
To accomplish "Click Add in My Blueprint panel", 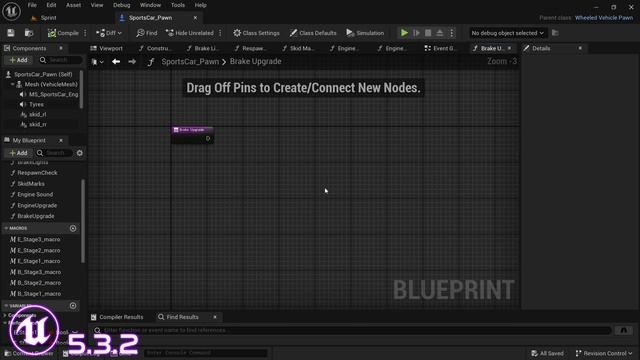I will (x=18, y=153).
